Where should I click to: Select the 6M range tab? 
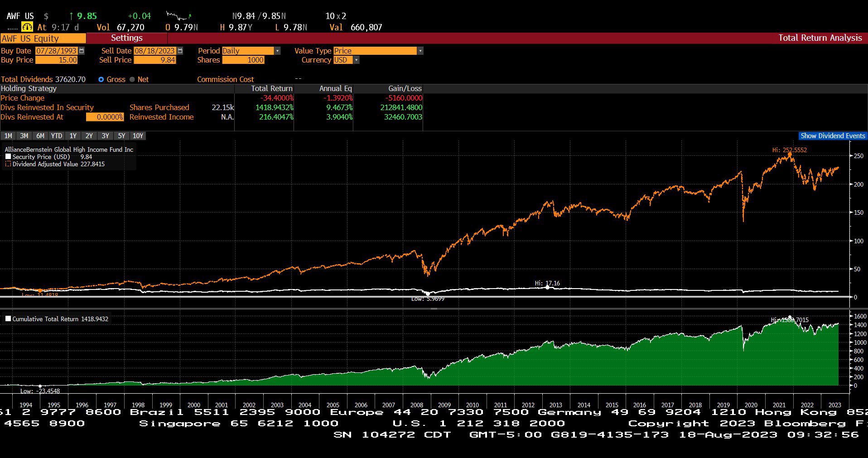(x=40, y=136)
